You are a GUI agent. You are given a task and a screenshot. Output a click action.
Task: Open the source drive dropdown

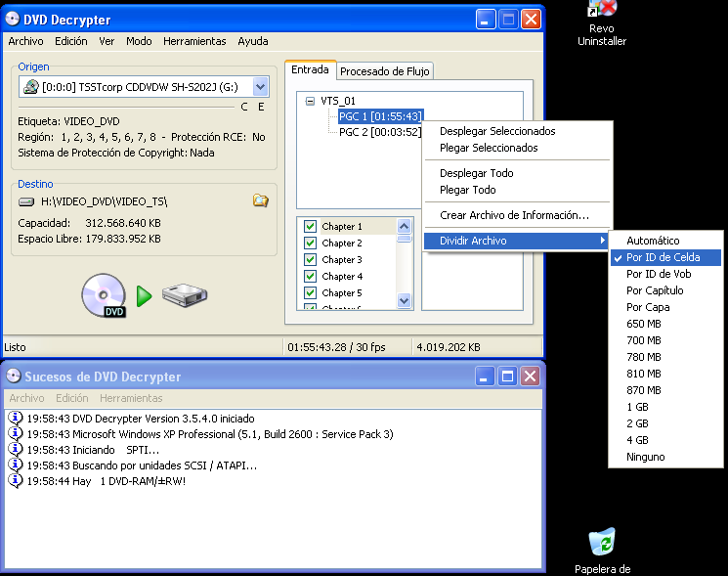pyautogui.click(x=260, y=87)
